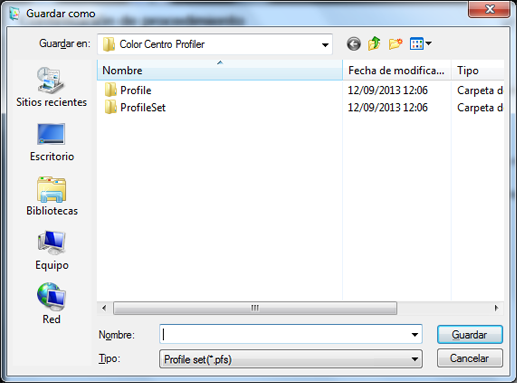Click the Guardar como title bar icon
This screenshot has width=517, height=383.
click(x=14, y=13)
